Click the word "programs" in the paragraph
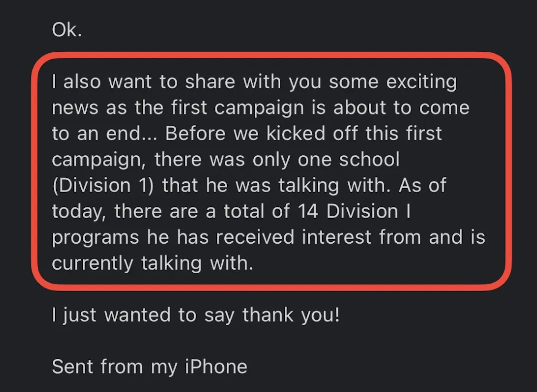 pos(96,237)
